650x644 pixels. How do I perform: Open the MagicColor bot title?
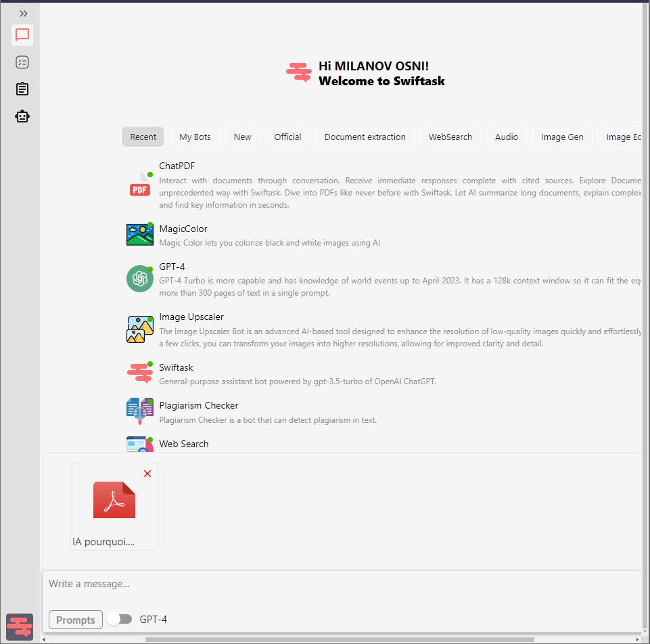click(183, 229)
